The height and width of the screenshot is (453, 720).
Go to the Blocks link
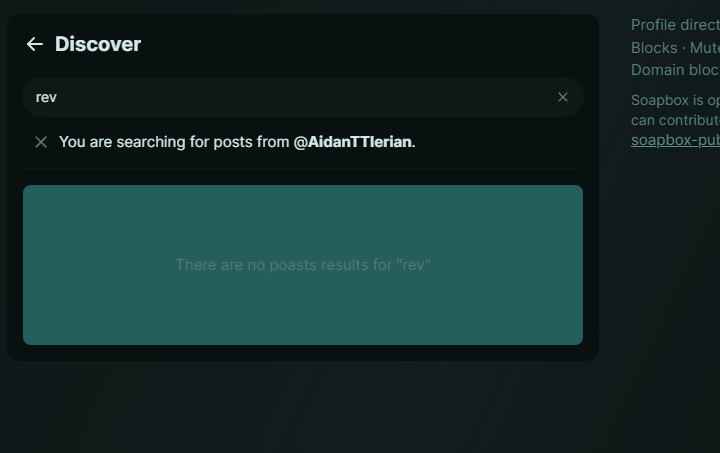tap(652, 48)
